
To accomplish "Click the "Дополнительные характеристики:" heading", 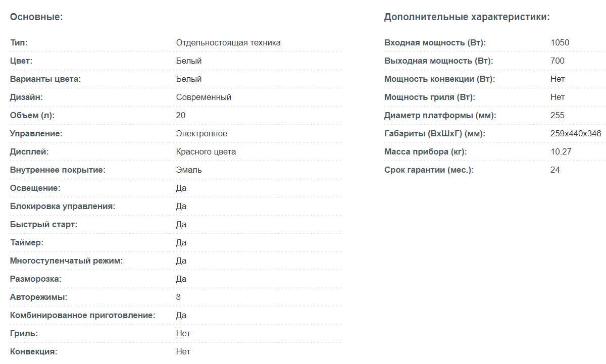I will 467,17.
